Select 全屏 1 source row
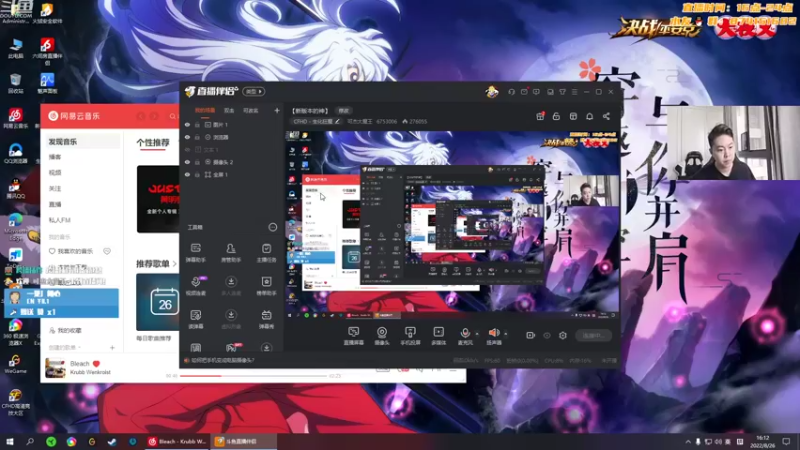Viewport: 800px width, 450px height. (x=232, y=174)
